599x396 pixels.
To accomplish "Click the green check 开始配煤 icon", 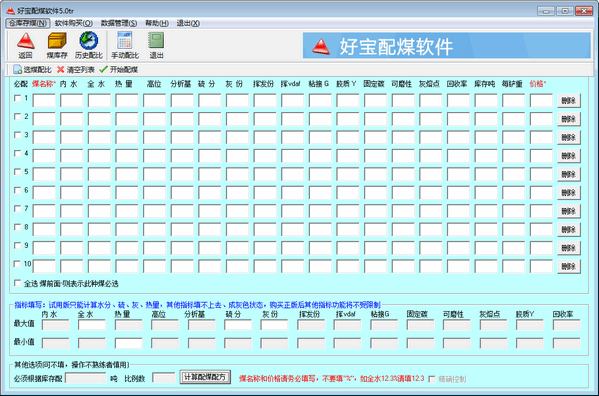I will [x=103, y=70].
